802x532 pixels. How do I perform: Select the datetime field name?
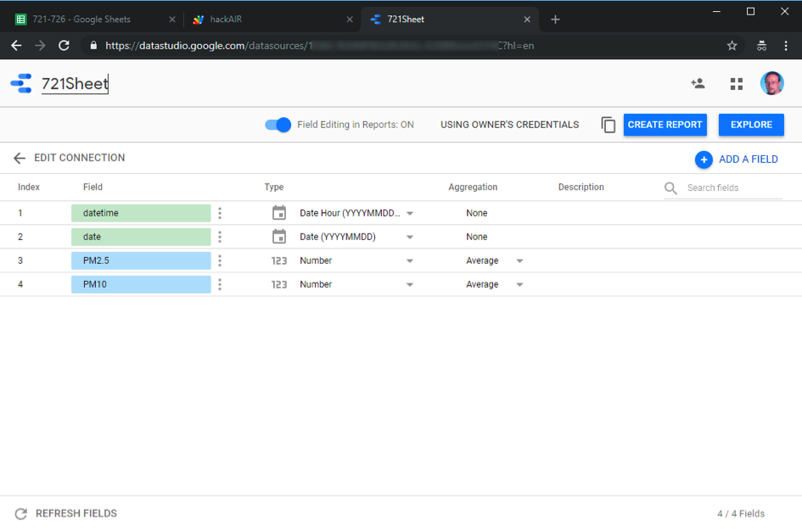(x=141, y=213)
